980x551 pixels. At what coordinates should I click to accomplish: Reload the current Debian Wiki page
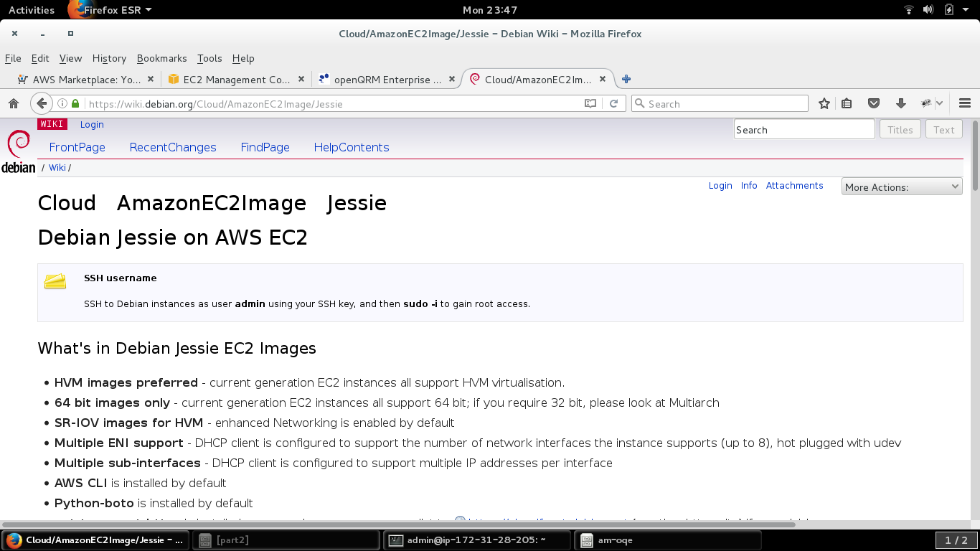(614, 103)
